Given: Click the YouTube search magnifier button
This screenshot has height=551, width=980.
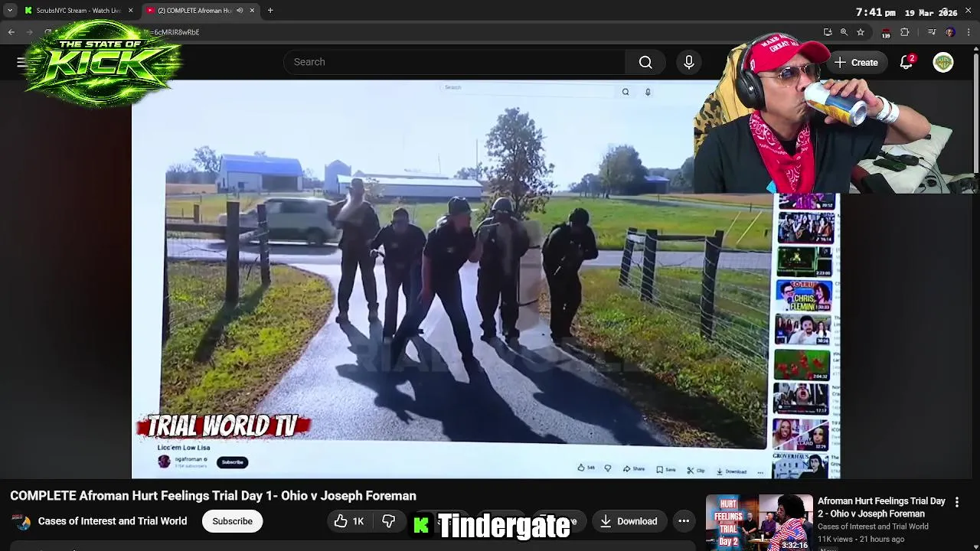Looking at the screenshot, I should pyautogui.click(x=645, y=62).
